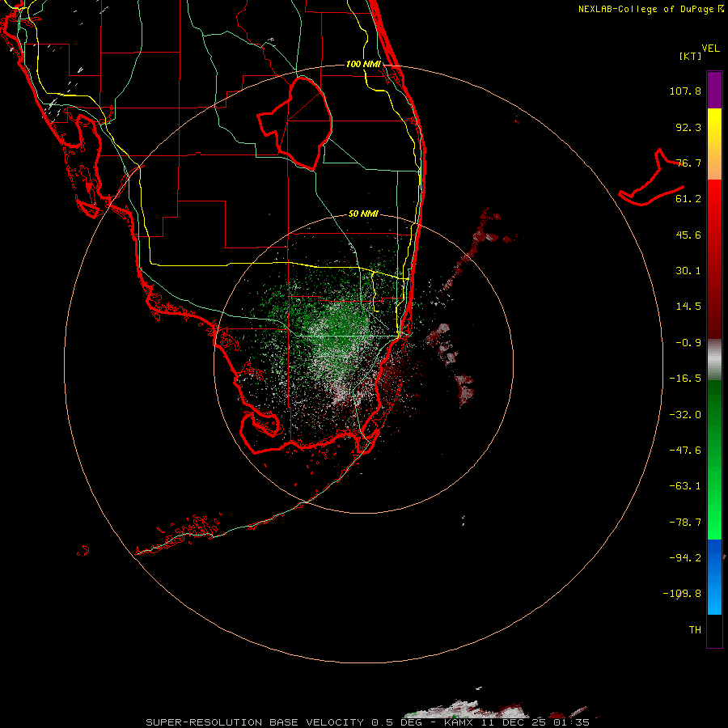Viewport: 728px width, 728px height.
Task: Click the -16.5 velocity scale value
Action: pyautogui.click(x=685, y=379)
